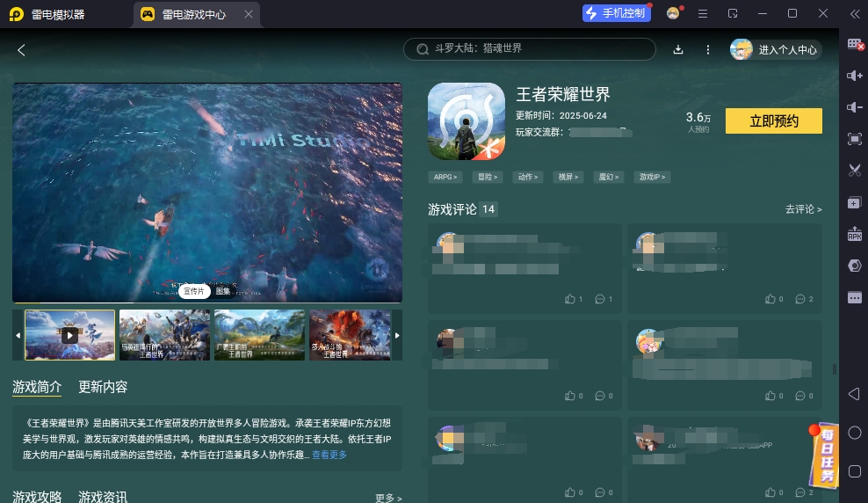The height and width of the screenshot is (503, 868).
Task: Select the 多人战斗的王者世界 thumbnail
Action: click(350, 335)
